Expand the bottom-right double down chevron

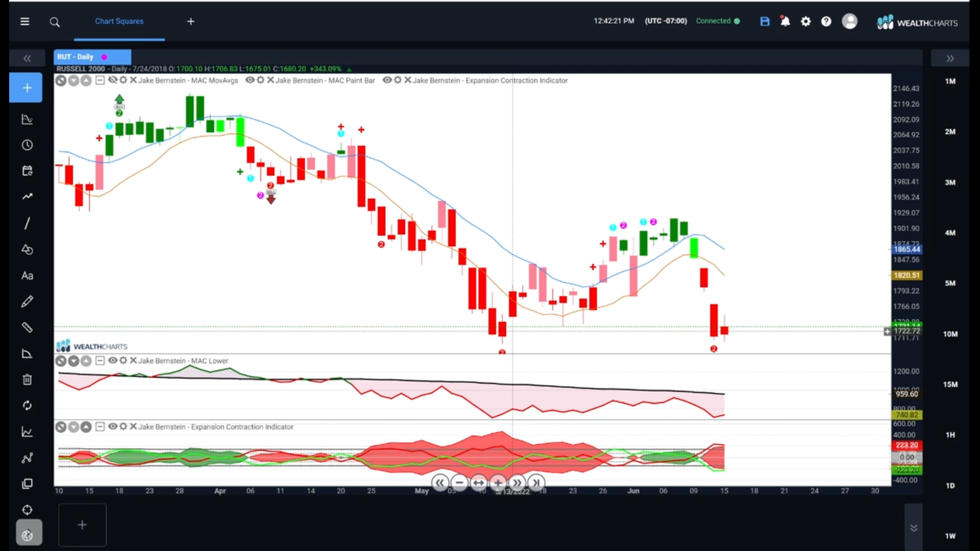914,528
